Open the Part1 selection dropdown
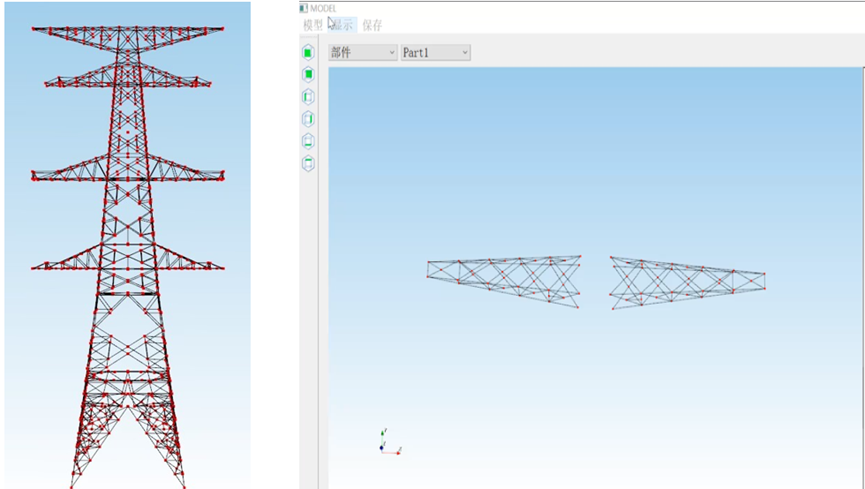The image size is (865, 489). click(x=435, y=52)
